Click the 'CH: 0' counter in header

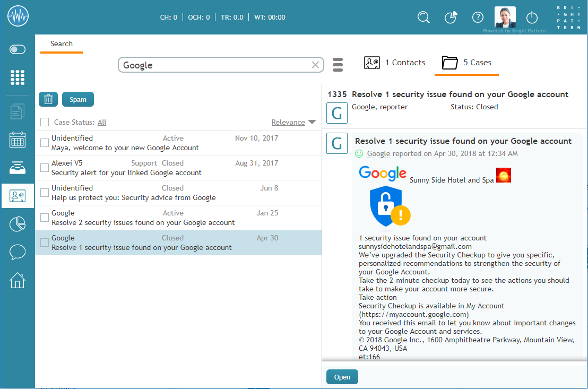[x=169, y=18]
